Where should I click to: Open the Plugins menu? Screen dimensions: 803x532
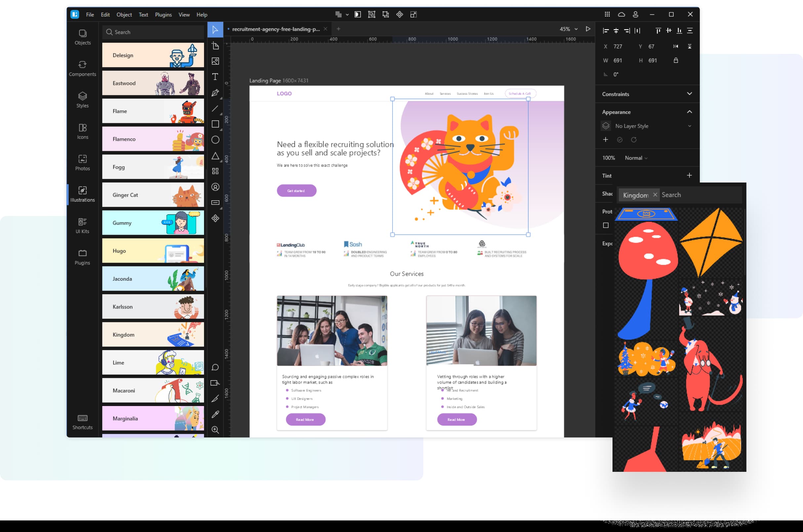(x=163, y=15)
